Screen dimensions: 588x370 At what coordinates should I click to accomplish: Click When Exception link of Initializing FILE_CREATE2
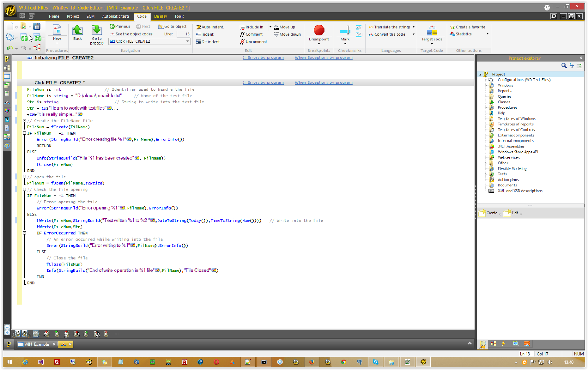coord(323,57)
